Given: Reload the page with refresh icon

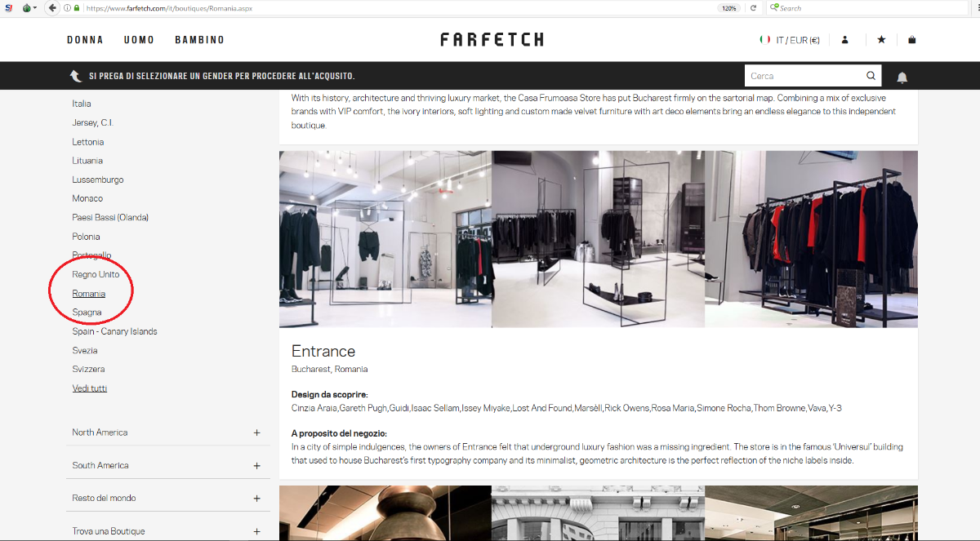Looking at the screenshot, I should [x=753, y=8].
